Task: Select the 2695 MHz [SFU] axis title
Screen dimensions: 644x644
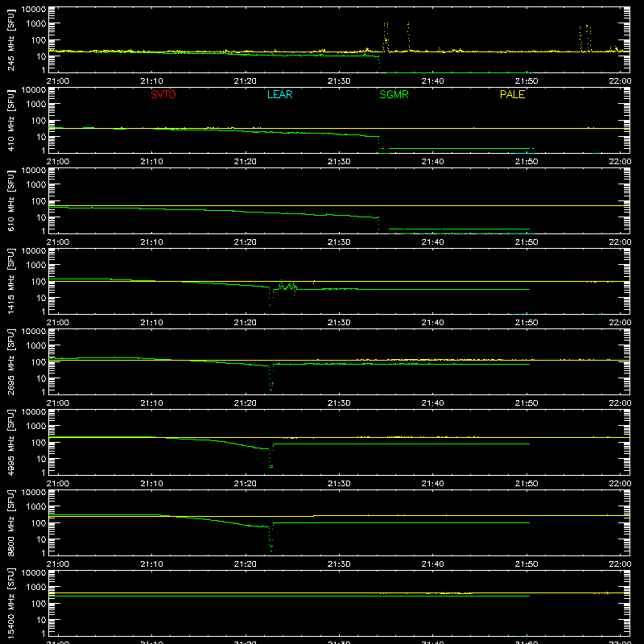Action: pyautogui.click(x=11, y=361)
